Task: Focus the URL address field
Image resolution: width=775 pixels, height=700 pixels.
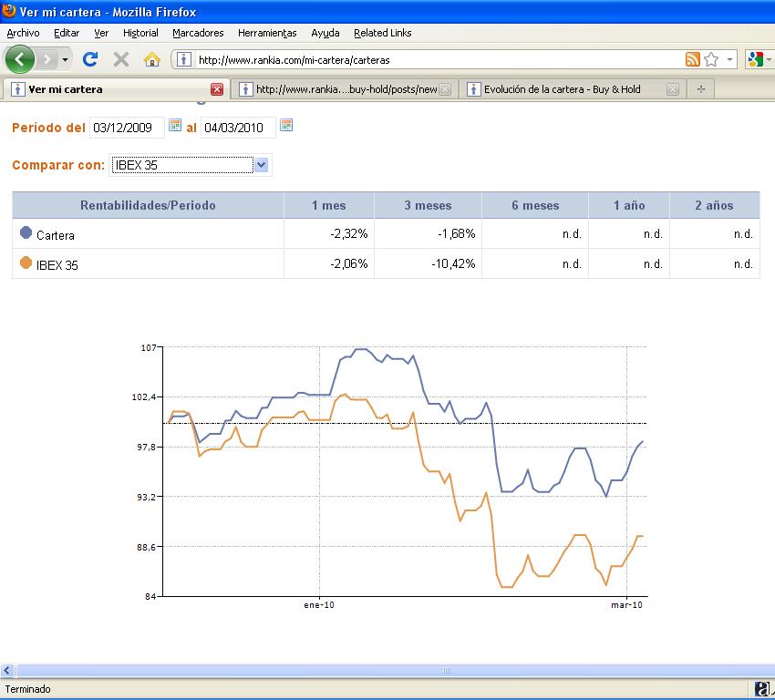Action: click(438, 60)
